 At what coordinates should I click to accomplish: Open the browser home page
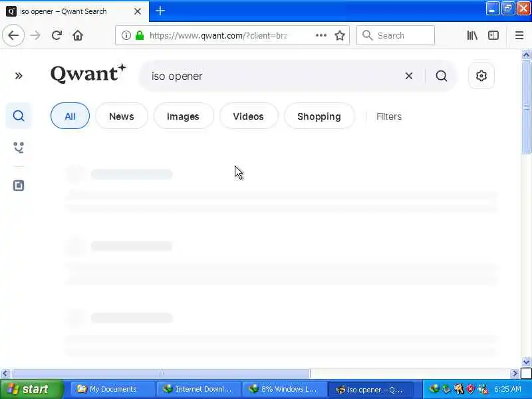pos(78,35)
